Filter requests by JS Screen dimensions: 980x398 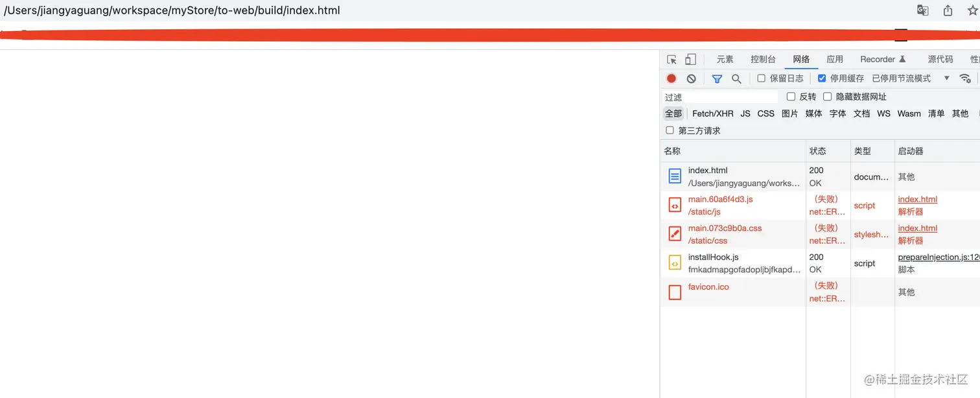745,113
